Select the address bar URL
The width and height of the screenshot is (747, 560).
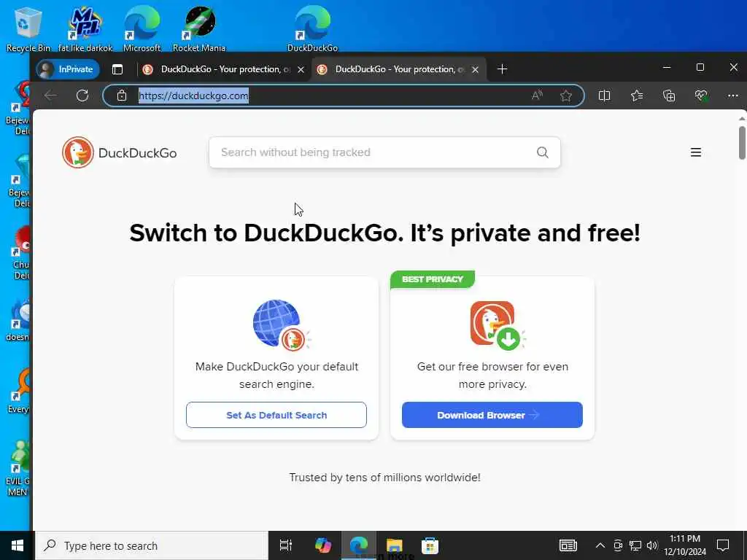pos(193,96)
